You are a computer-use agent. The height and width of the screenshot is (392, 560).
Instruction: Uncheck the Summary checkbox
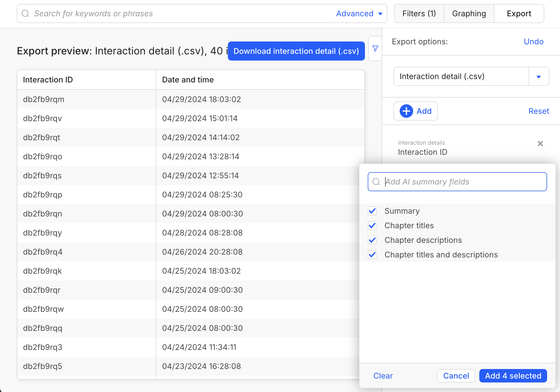[372, 211]
